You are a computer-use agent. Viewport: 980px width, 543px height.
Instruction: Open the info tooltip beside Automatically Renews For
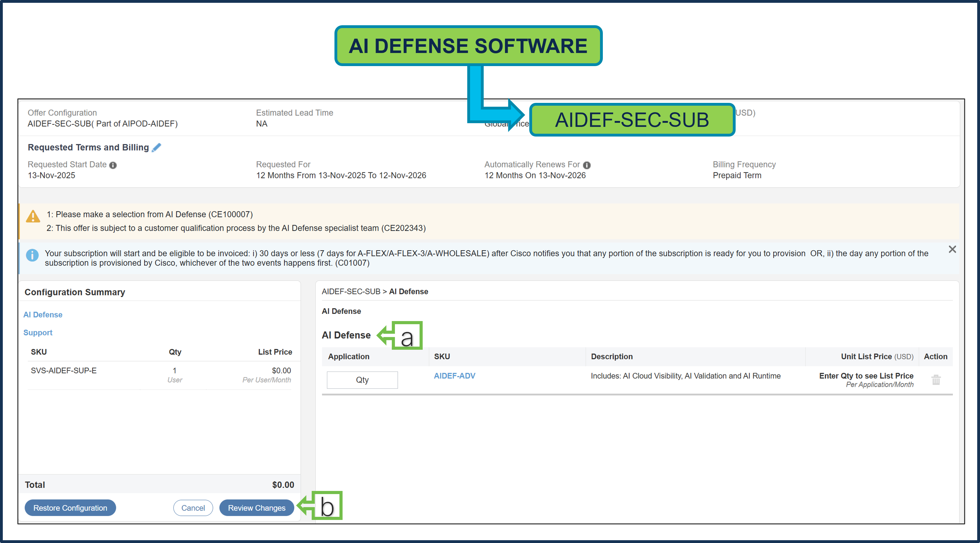(587, 165)
